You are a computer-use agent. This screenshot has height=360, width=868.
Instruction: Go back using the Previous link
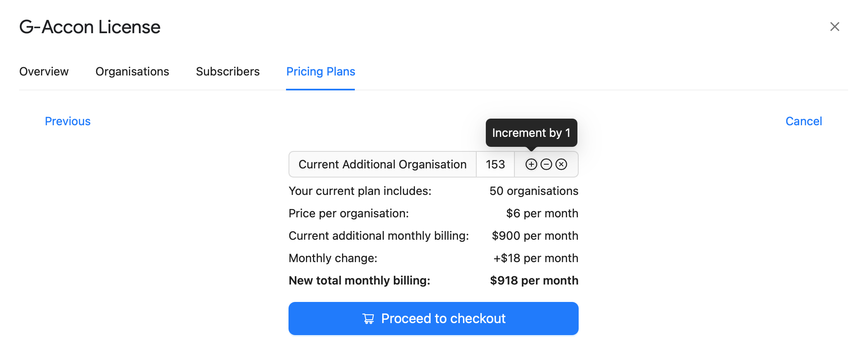pyautogui.click(x=68, y=121)
